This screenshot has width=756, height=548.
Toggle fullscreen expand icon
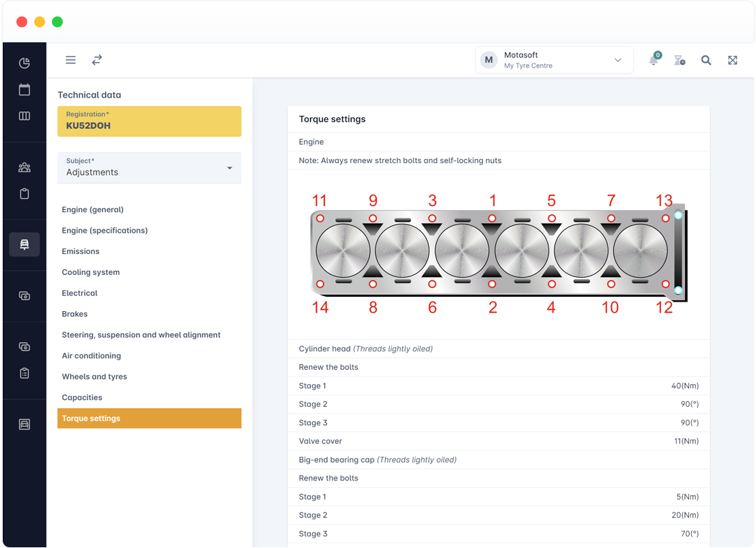(x=732, y=60)
